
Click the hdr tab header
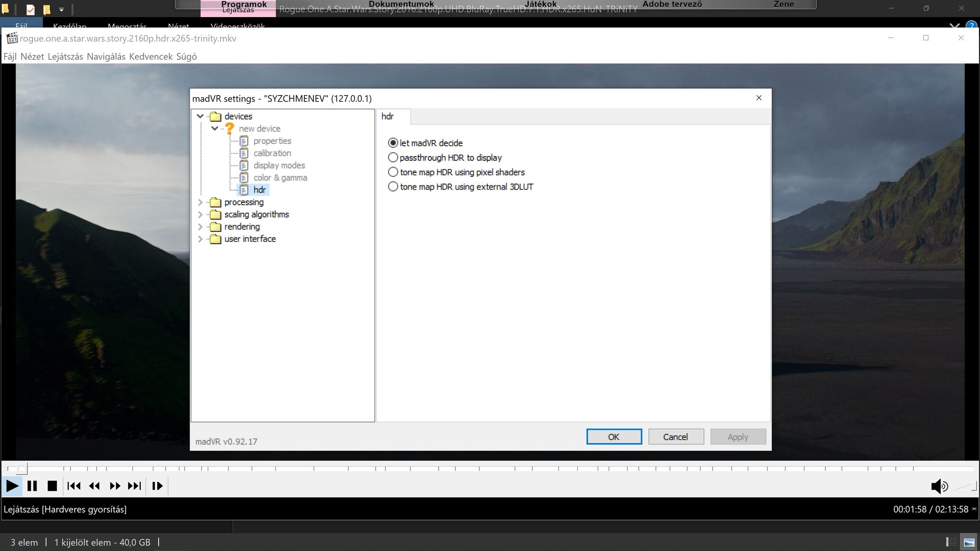(x=393, y=116)
